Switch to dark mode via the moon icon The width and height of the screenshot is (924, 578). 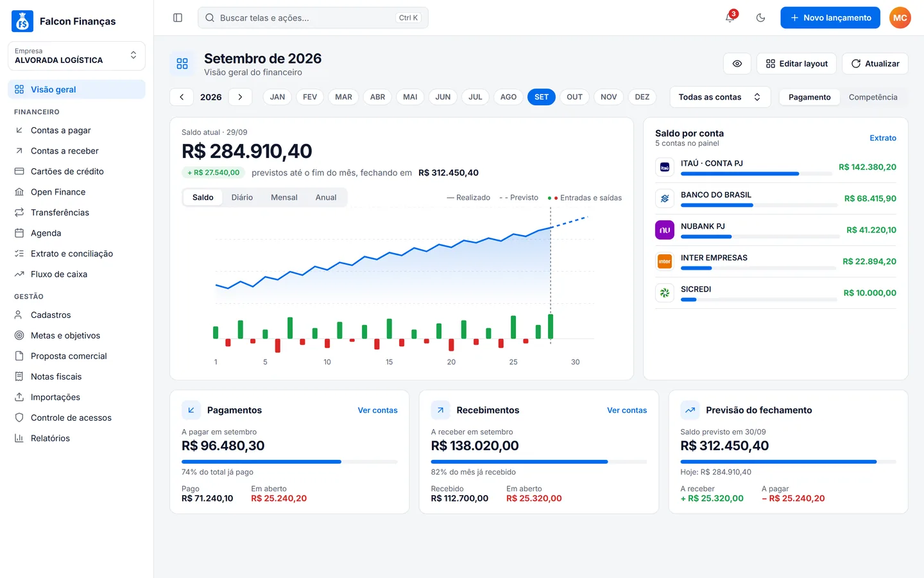[760, 18]
